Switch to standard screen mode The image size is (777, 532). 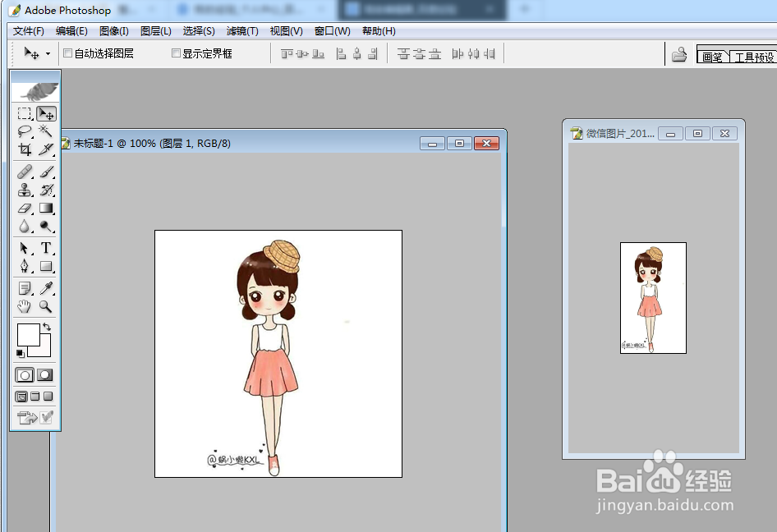(21, 397)
